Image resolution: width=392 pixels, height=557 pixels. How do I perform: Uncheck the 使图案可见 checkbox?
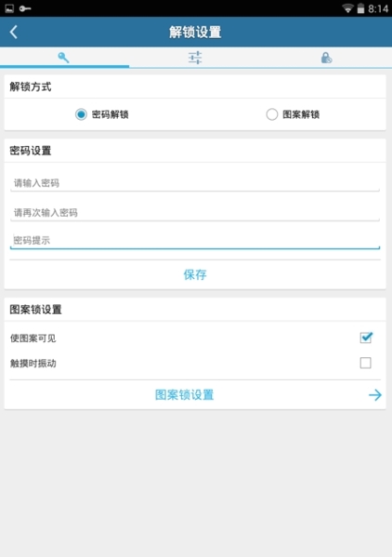pos(366,338)
